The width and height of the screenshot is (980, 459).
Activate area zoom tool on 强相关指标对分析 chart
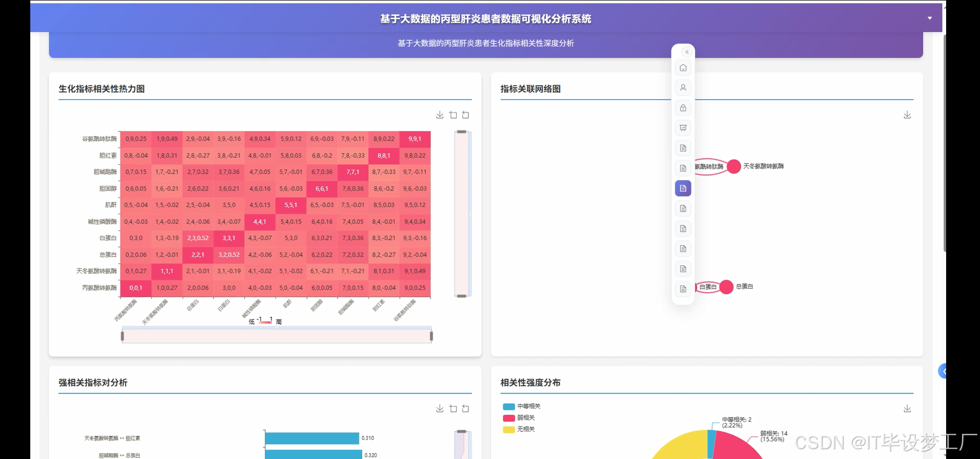point(453,409)
